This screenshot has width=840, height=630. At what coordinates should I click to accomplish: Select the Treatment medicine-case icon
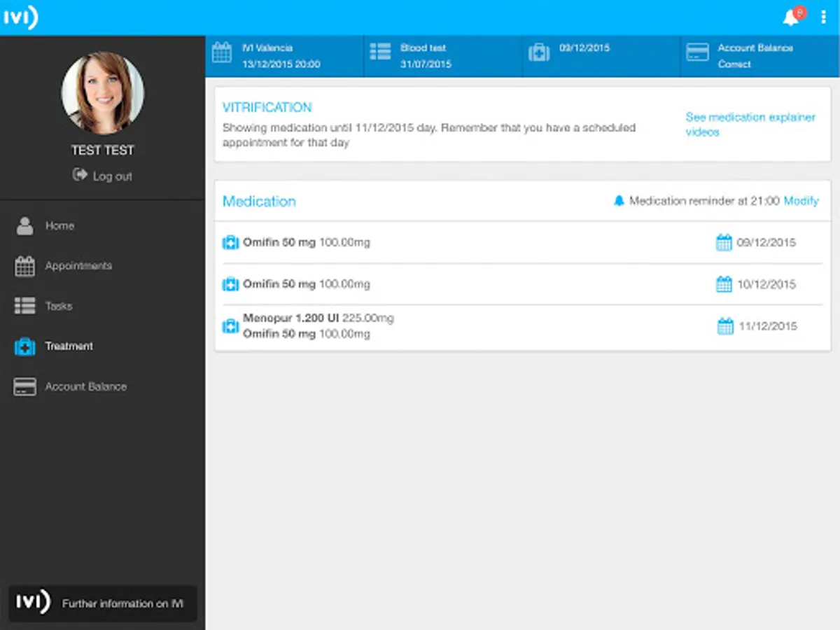(24, 346)
